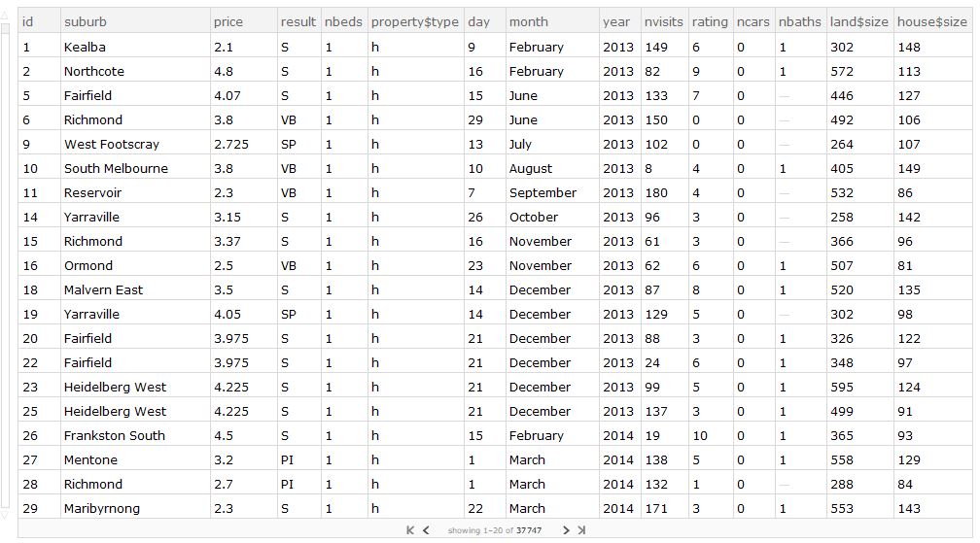Screen dimensions: 980x543
Task: Click the 'showing 1–20 of 37747' text
Action: coord(494,530)
